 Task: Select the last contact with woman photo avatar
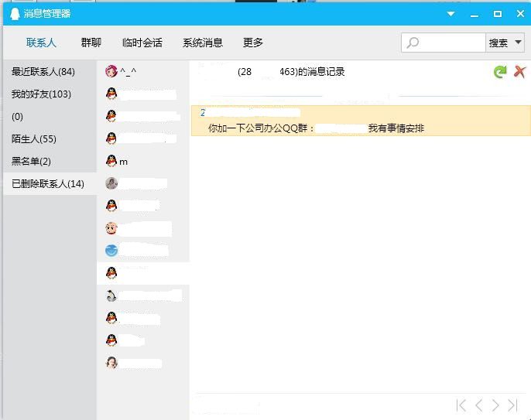click(x=143, y=363)
